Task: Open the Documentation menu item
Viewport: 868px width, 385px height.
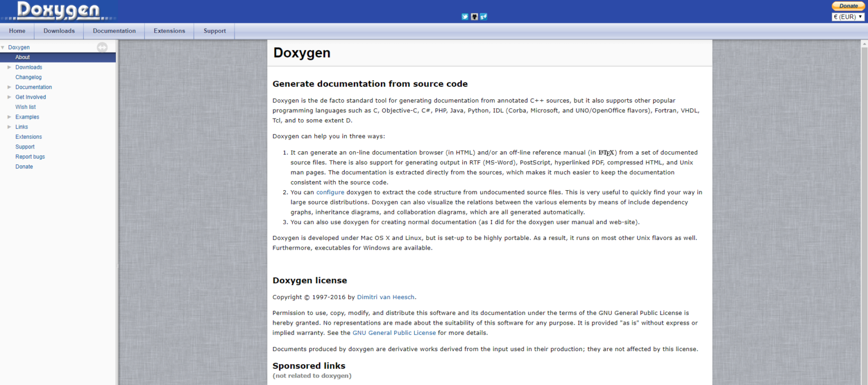Action: coord(114,31)
